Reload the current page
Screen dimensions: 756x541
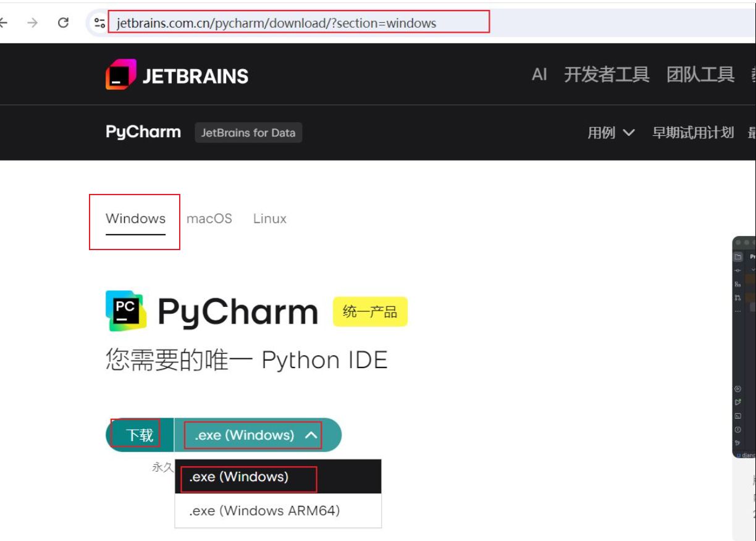click(x=63, y=23)
